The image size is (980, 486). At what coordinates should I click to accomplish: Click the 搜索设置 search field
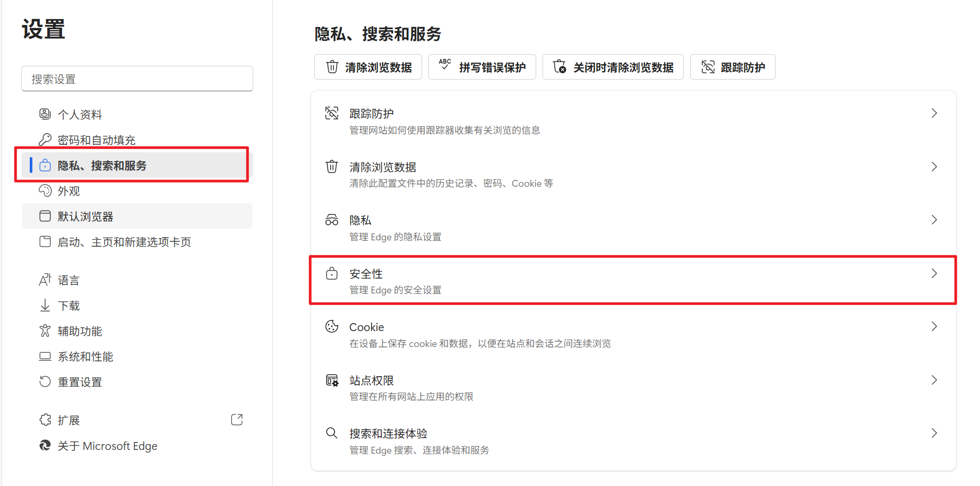click(x=137, y=79)
